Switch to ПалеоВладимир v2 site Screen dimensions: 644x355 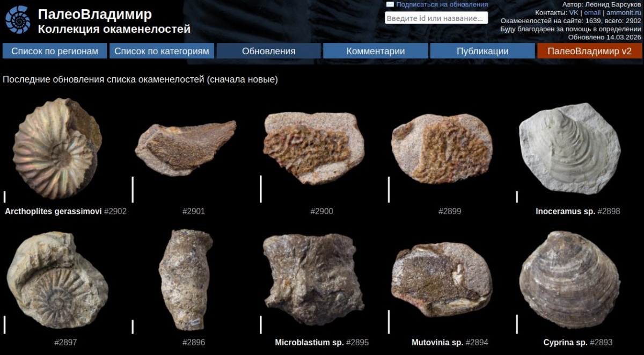(589, 51)
